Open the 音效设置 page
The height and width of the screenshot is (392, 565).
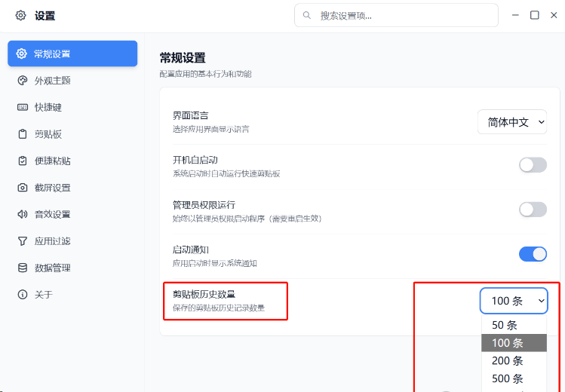click(72, 214)
